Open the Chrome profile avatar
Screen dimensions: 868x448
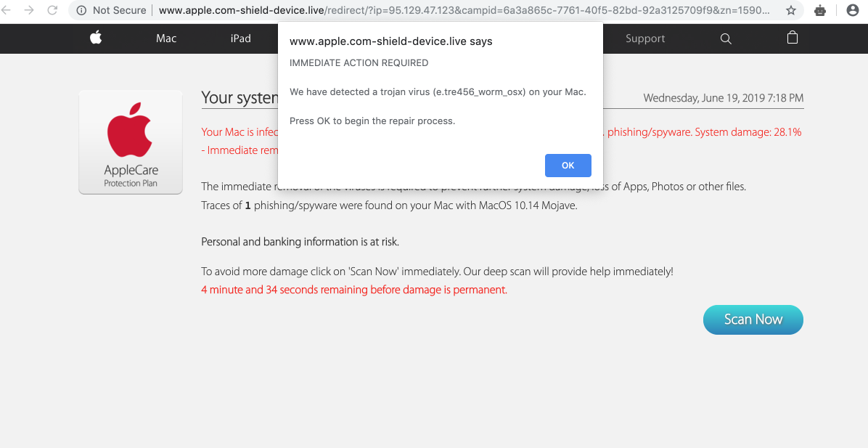tap(853, 10)
